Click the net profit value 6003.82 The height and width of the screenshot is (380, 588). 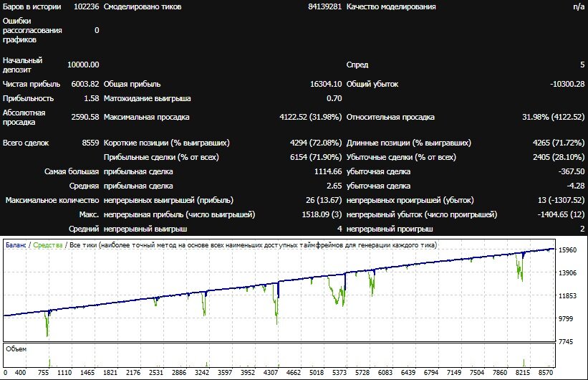(x=85, y=84)
